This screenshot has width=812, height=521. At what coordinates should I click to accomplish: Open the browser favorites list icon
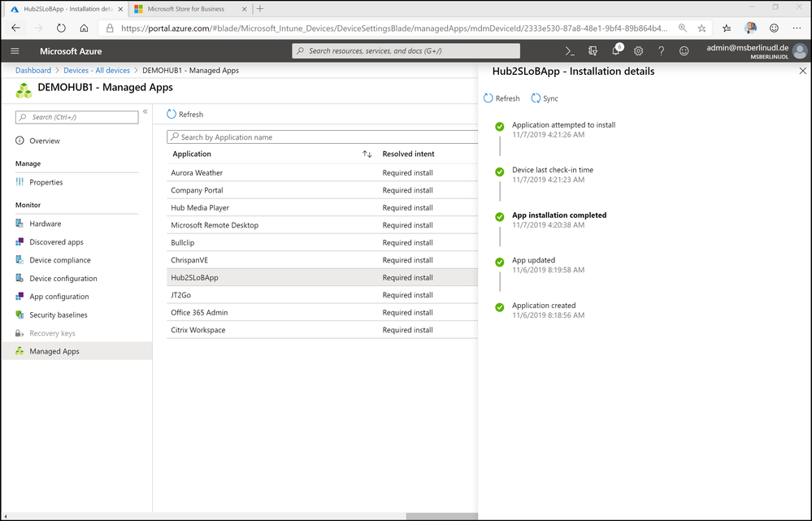(x=727, y=28)
